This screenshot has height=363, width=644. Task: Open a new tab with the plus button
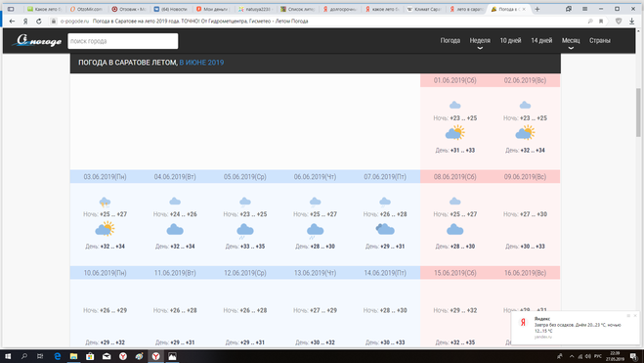point(537,9)
